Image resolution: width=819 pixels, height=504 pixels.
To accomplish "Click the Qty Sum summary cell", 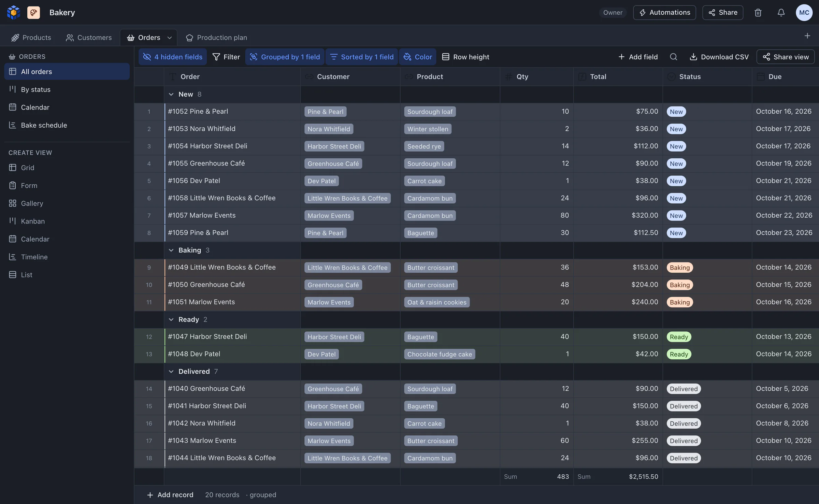I will pos(536,477).
